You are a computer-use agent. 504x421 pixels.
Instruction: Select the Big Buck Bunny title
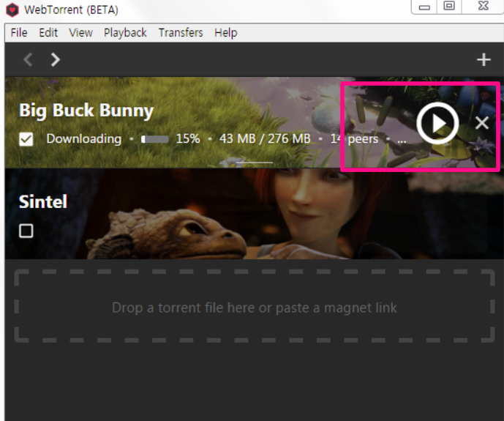(86, 111)
